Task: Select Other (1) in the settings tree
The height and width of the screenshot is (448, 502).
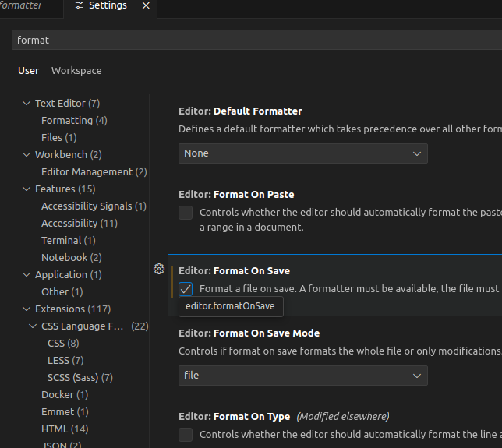Action: [x=62, y=292]
